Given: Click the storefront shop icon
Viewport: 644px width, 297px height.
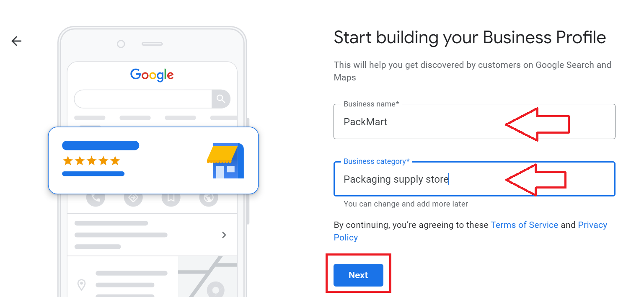Looking at the screenshot, I should (x=225, y=161).
